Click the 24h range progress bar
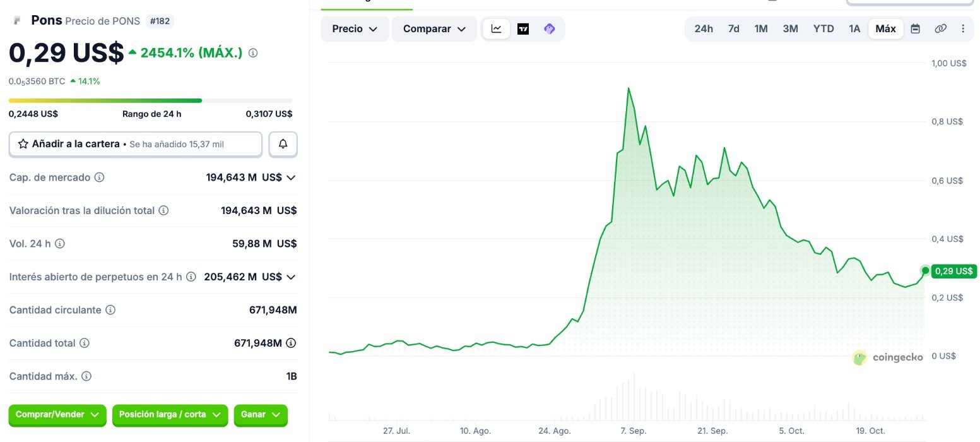The width and height of the screenshot is (980, 442). pos(150,100)
